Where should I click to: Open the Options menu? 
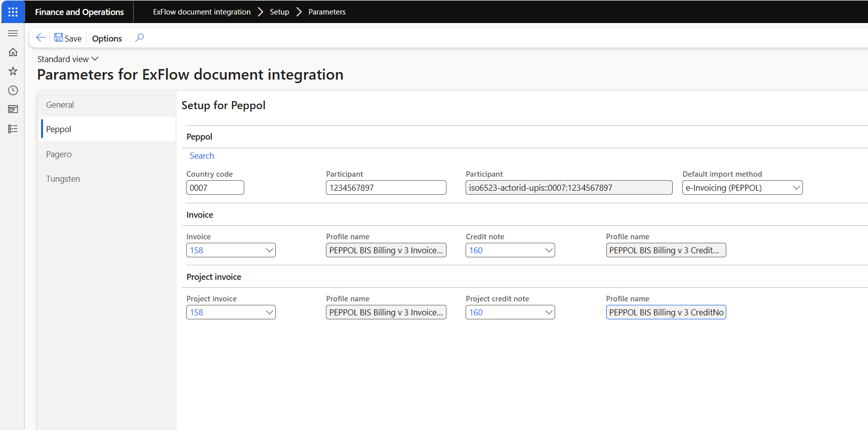click(107, 39)
